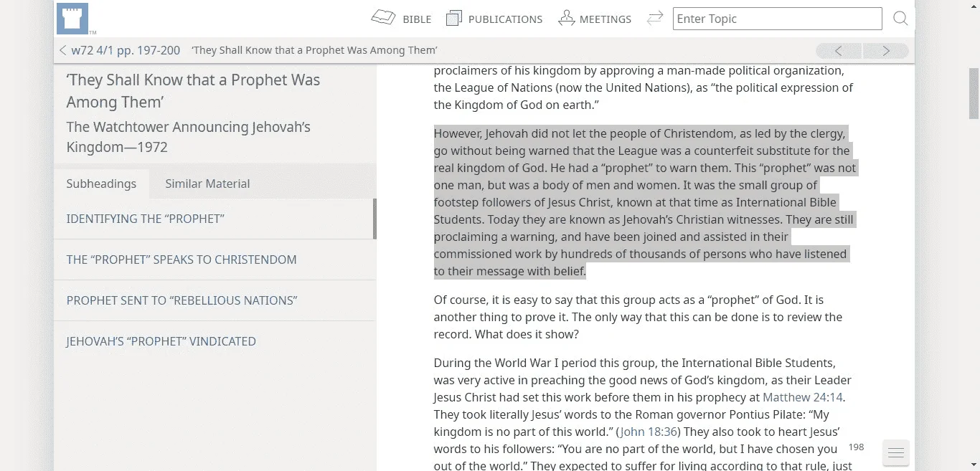Click the BIBLE menu label

[417, 19]
